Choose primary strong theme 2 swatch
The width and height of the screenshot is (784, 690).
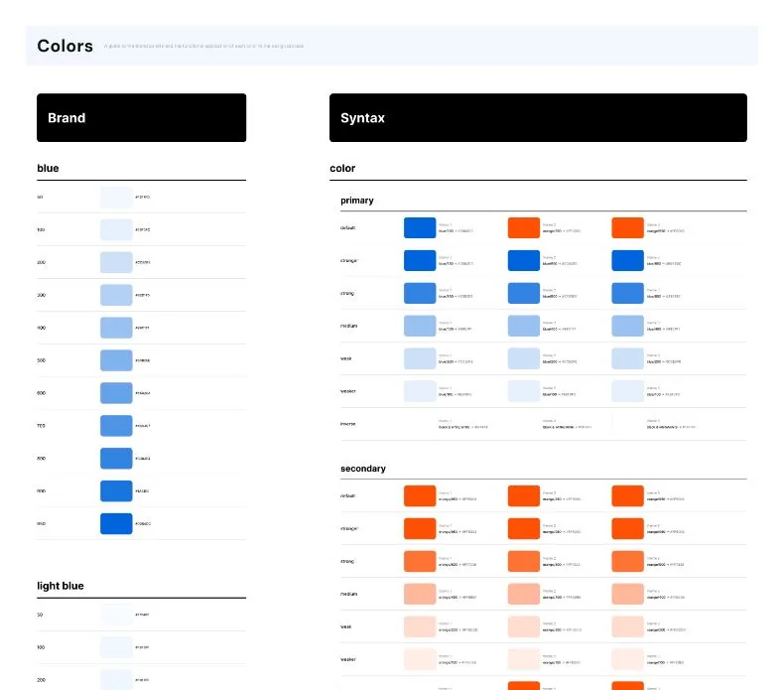click(x=524, y=293)
